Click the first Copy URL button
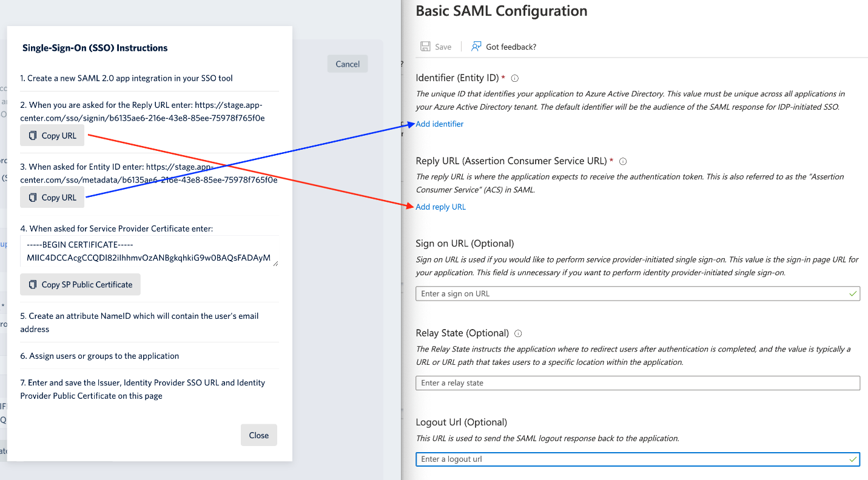The image size is (868, 480). point(52,135)
